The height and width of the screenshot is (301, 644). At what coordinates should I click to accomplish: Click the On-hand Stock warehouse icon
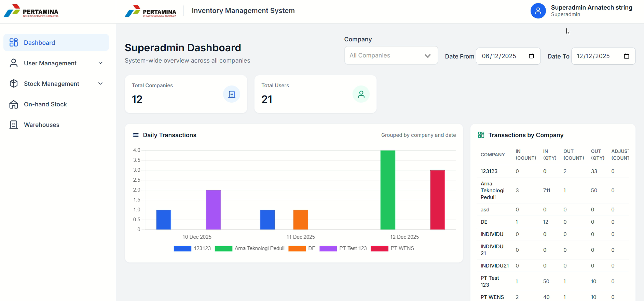pos(14,104)
